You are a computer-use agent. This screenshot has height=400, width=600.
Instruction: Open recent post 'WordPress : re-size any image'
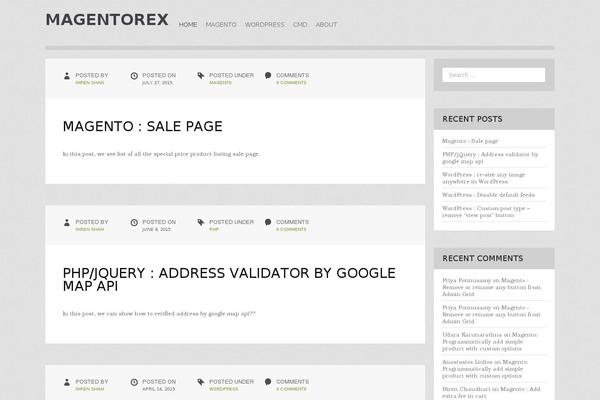(484, 178)
